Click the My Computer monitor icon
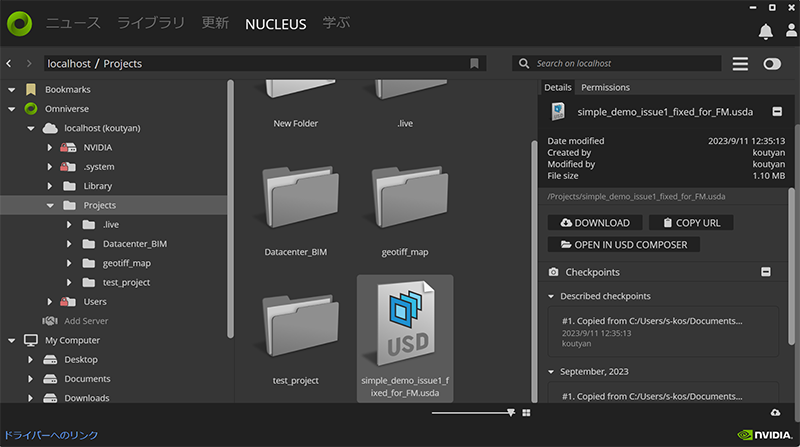This screenshot has height=447, width=800. click(31, 340)
